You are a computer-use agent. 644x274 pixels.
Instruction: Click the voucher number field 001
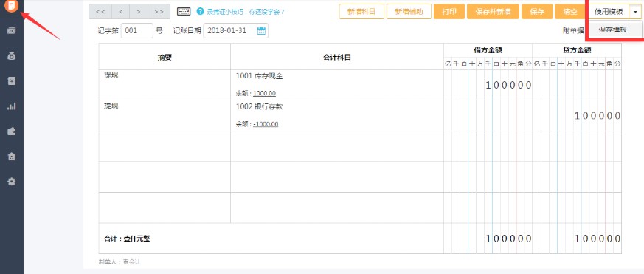[136, 30]
